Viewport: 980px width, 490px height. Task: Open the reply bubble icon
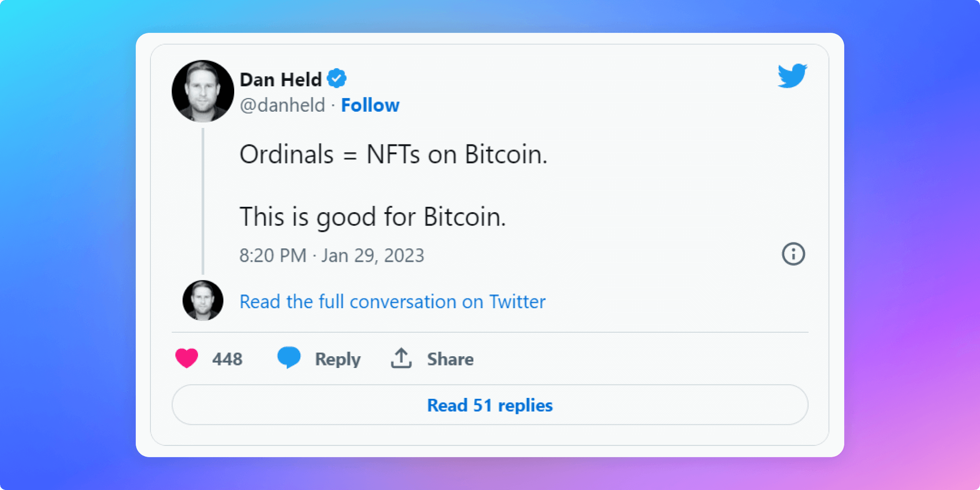pos(289,358)
